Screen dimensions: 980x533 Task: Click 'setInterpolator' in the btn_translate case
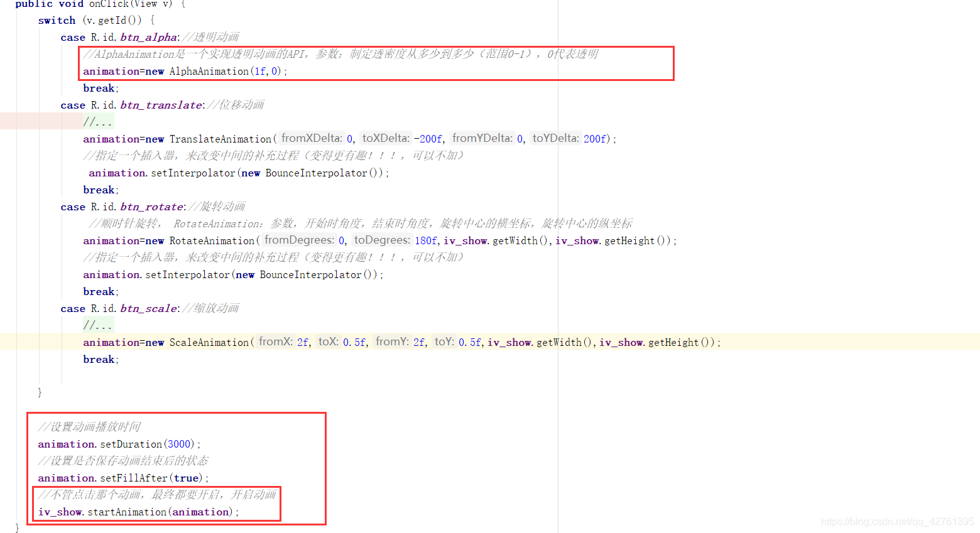click(x=193, y=173)
